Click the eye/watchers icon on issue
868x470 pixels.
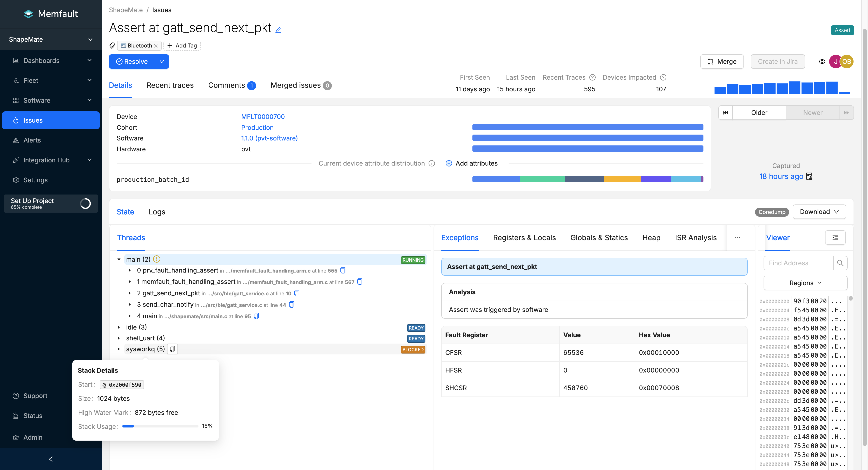822,61
